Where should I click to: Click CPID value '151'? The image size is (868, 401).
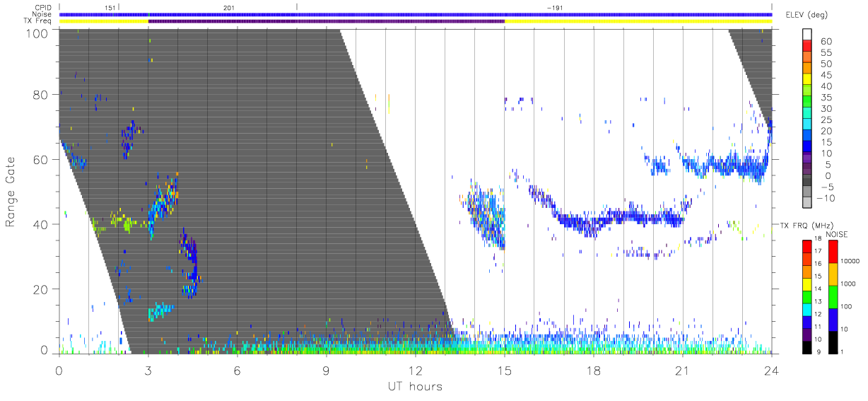110,7
